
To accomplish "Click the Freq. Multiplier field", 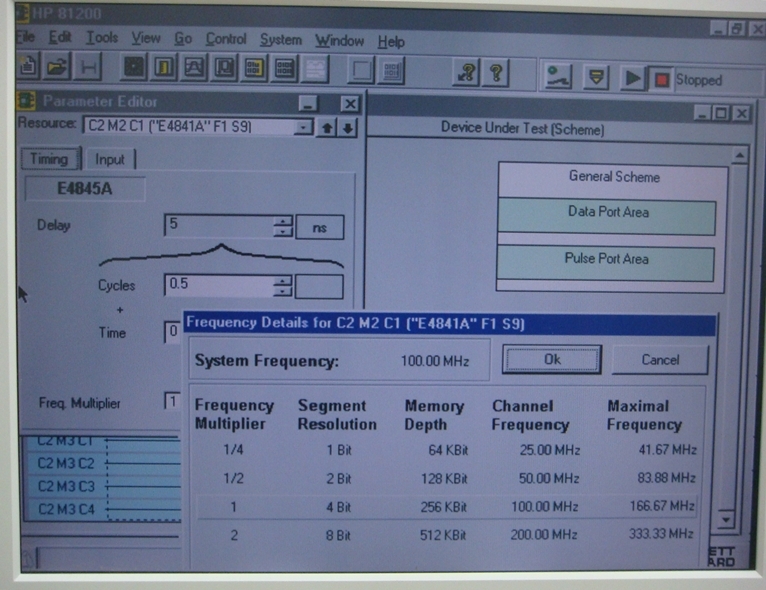I will [x=173, y=401].
